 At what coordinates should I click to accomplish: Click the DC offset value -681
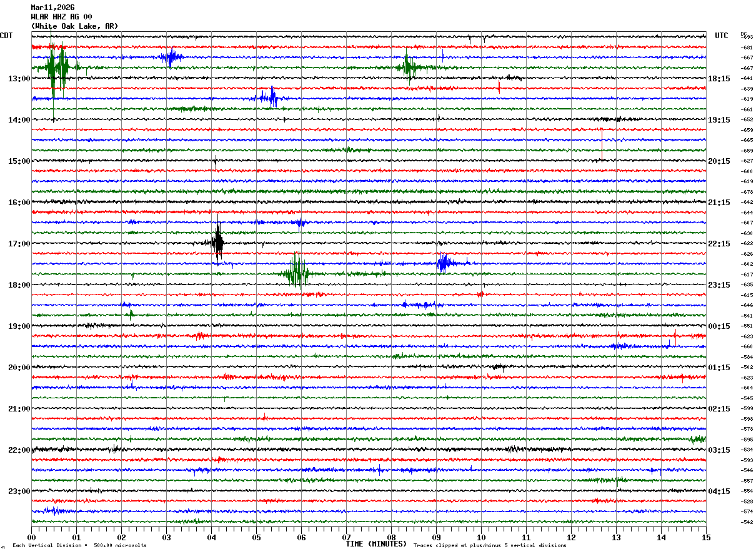pyautogui.click(x=747, y=48)
